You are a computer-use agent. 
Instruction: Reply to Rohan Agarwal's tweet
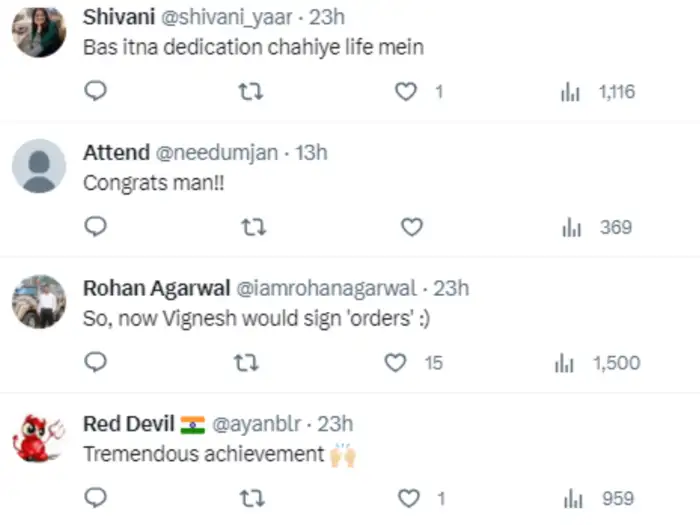(95, 363)
